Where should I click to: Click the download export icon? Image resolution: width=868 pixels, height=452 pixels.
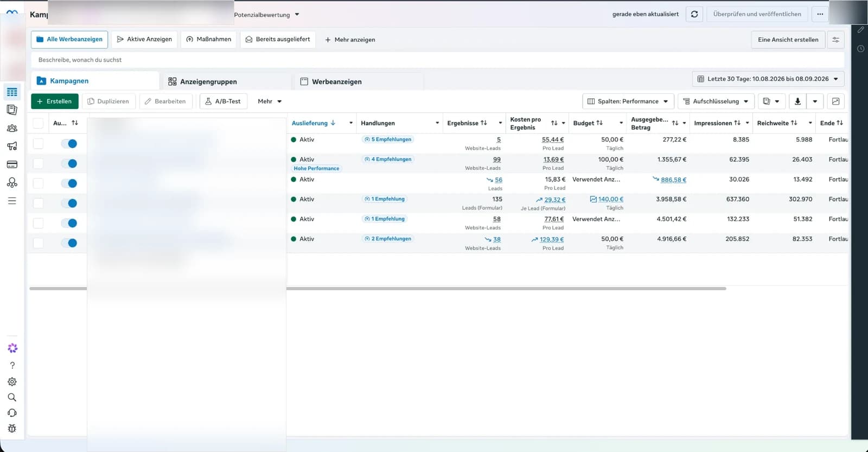click(797, 101)
